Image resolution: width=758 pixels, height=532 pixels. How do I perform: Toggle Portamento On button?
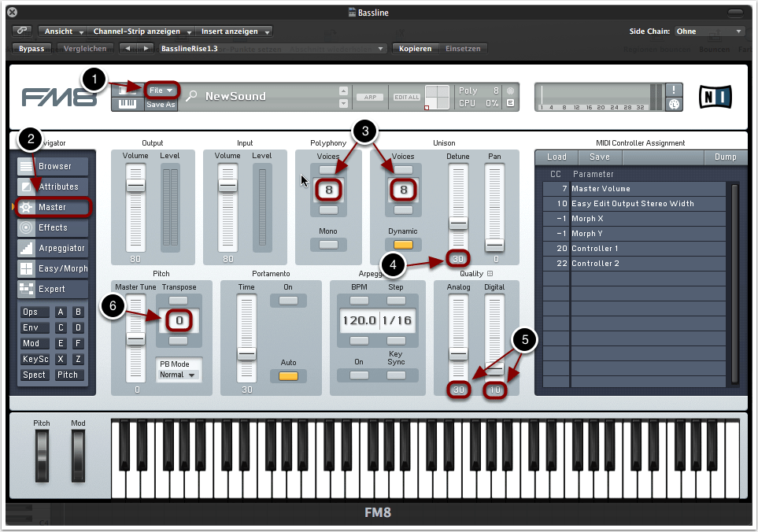click(x=288, y=301)
